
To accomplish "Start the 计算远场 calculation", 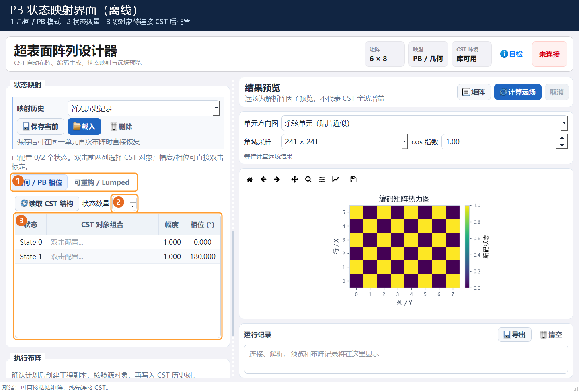I will pyautogui.click(x=518, y=92).
